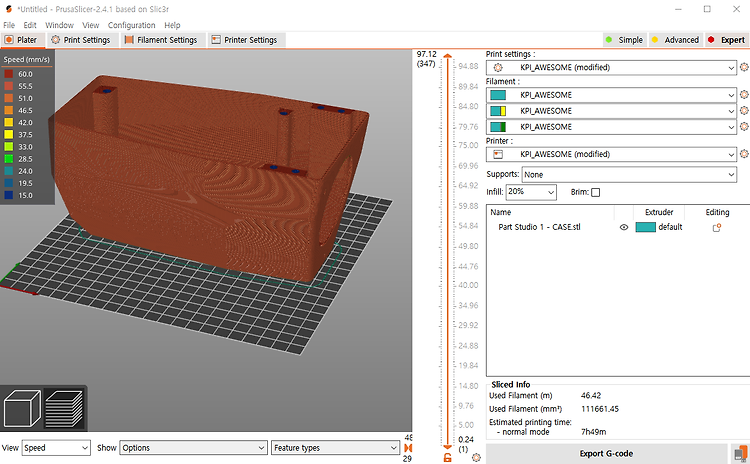Click the first filament teal color swatch
Image resolution: width=750 pixels, height=464 pixels.
[x=498, y=95]
